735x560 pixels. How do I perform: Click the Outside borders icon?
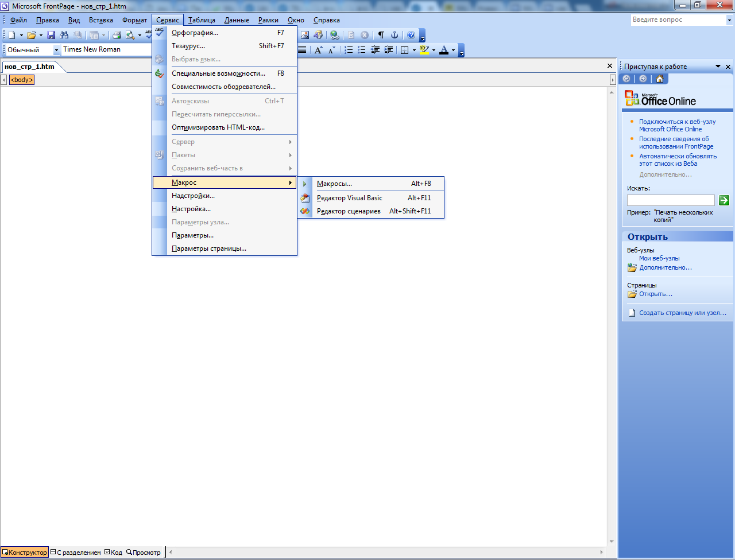click(405, 50)
